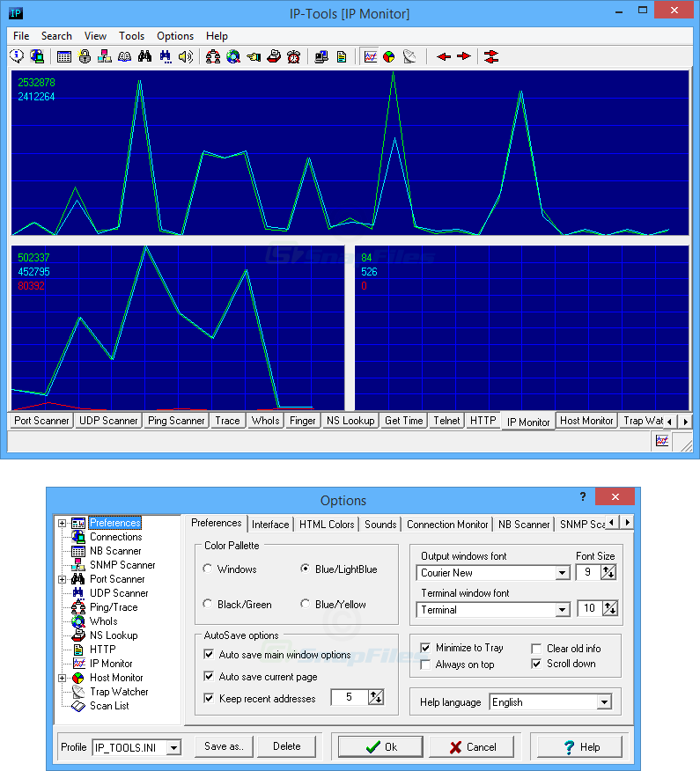This screenshot has height=771, width=700.
Task: Open Output windows font dropdown
Action: click(563, 573)
